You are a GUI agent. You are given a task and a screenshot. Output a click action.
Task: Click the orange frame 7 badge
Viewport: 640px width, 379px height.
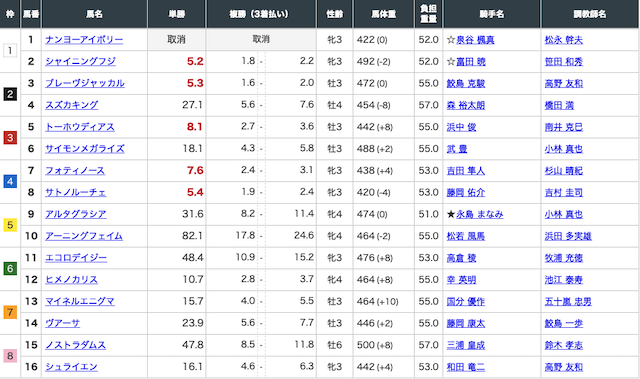[10, 312]
